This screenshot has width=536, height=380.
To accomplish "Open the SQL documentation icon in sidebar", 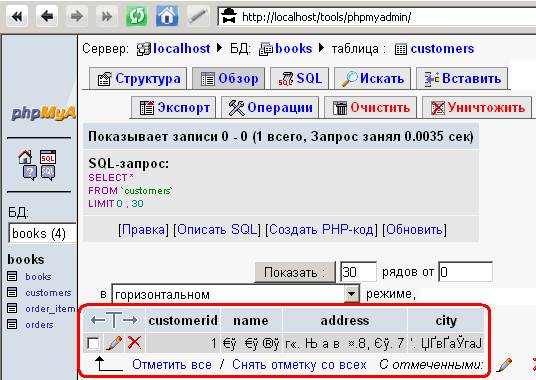I will pyautogui.click(x=48, y=173).
